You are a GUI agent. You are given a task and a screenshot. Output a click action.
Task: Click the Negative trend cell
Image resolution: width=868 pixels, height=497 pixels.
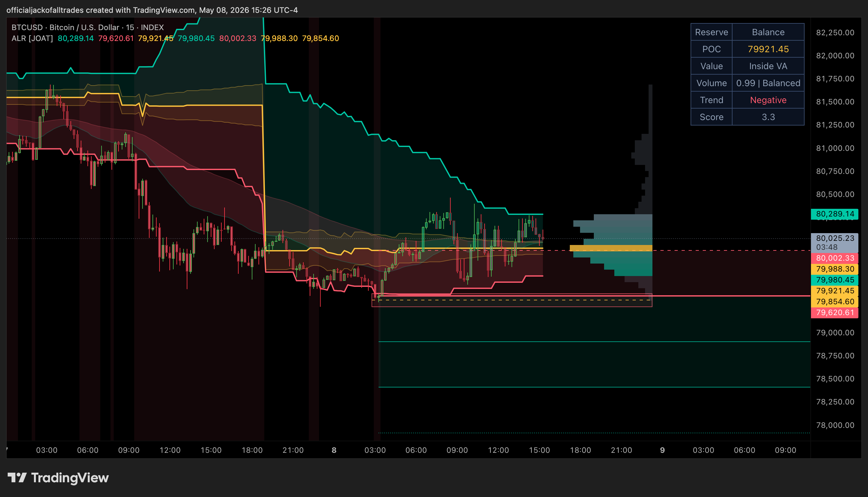coord(768,100)
